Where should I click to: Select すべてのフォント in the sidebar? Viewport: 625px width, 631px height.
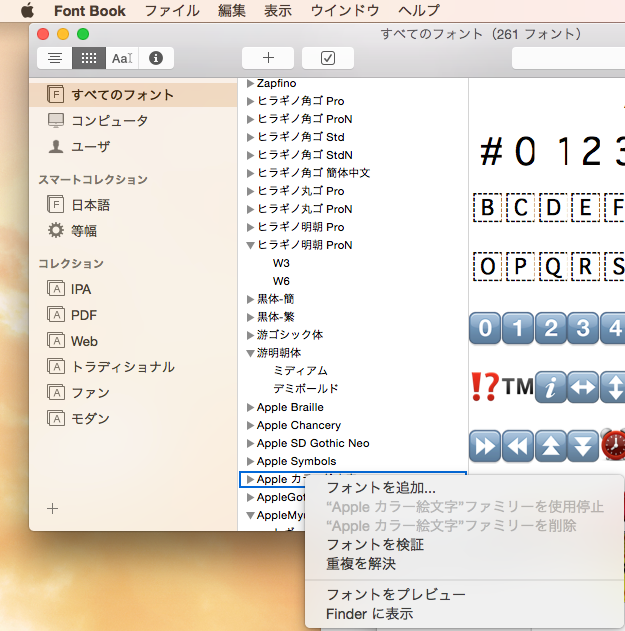[133, 95]
